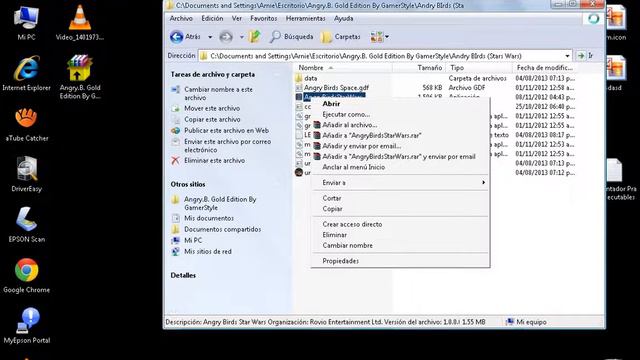Sort by Fecha de modificación column header
640x360 pixels.
(545, 68)
